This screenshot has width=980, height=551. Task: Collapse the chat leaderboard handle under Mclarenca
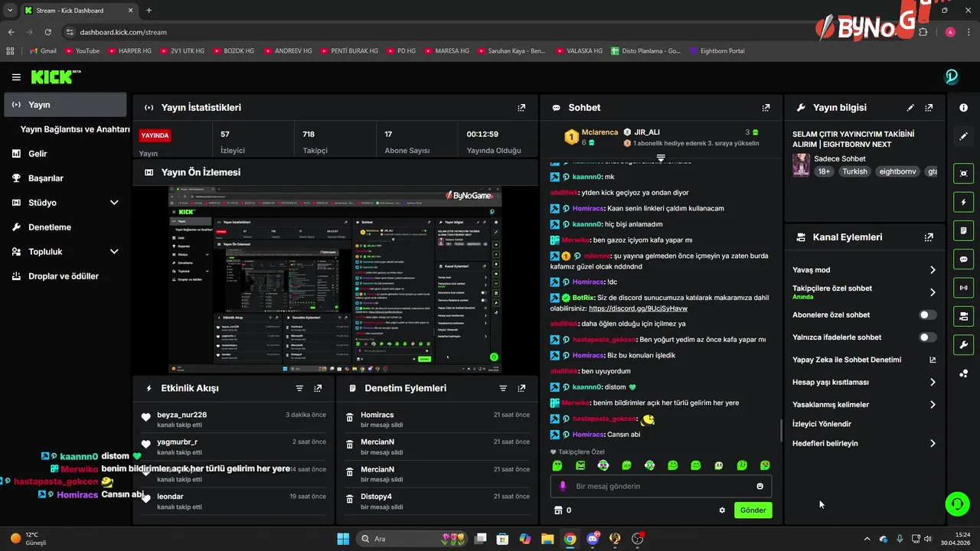[661, 157]
